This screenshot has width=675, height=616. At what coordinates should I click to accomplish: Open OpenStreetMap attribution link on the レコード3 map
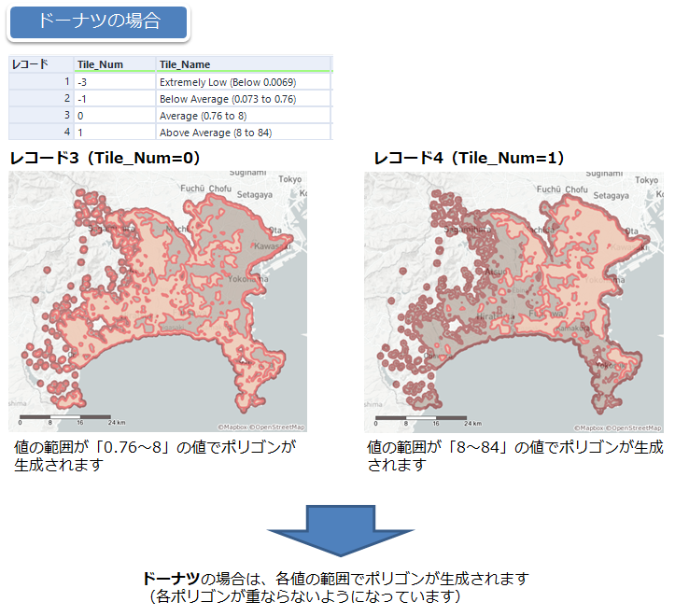pyautogui.click(x=276, y=427)
